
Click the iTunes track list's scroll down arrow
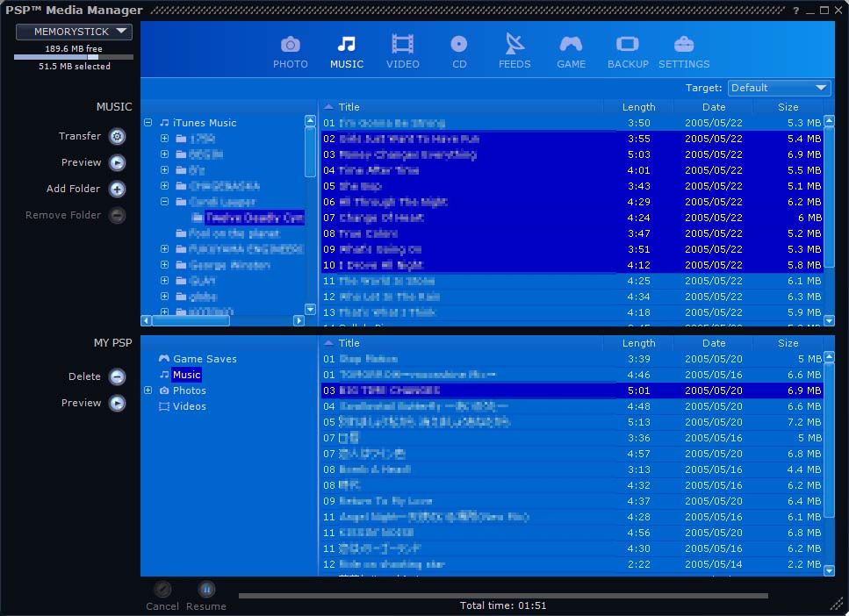click(x=829, y=320)
